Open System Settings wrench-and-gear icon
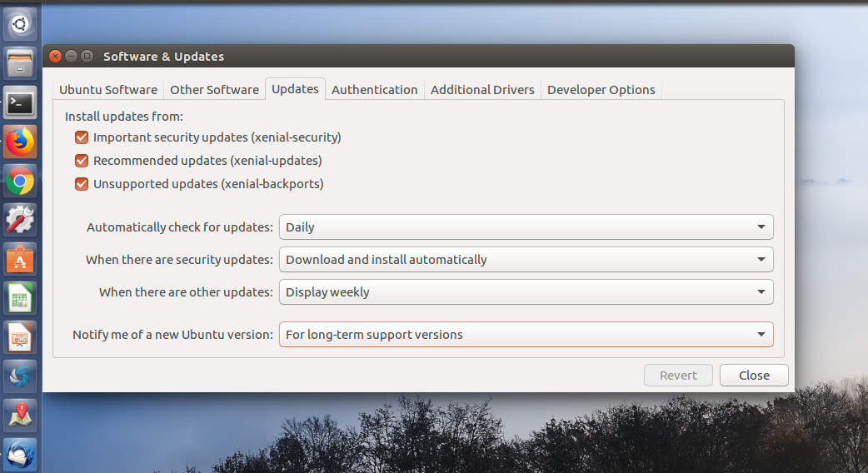This screenshot has width=868, height=473. pyautogui.click(x=20, y=220)
